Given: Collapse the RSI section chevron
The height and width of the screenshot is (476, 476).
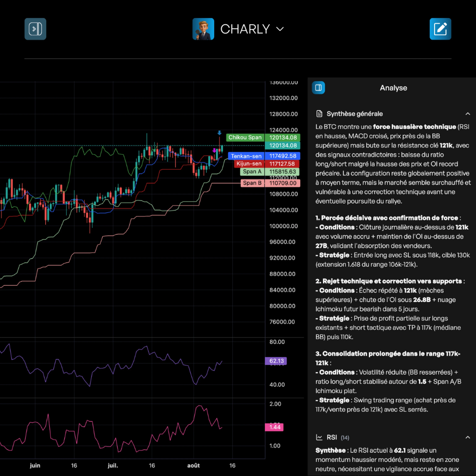Looking at the screenshot, I should (468, 437).
